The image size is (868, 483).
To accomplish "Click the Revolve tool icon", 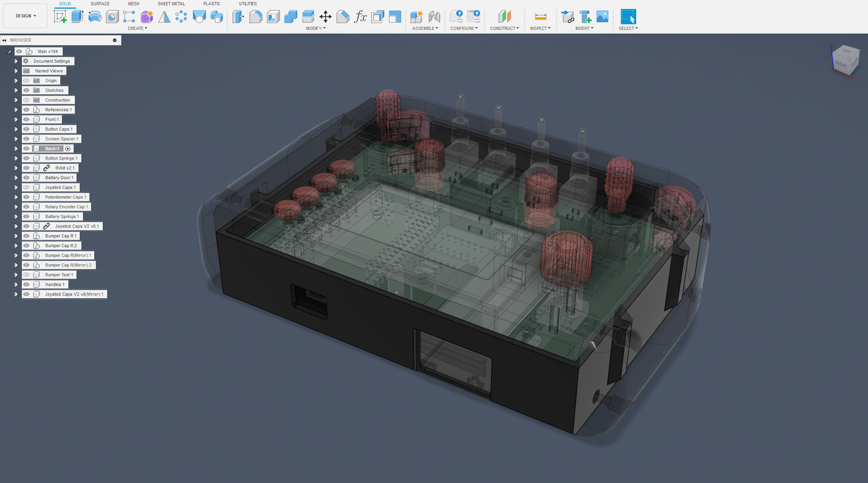I will 94,16.
